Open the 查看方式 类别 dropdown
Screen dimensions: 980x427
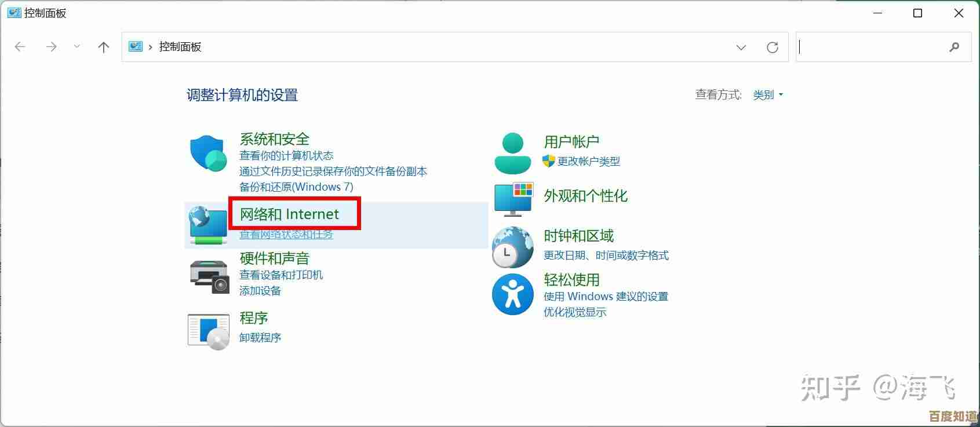[x=768, y=95]
